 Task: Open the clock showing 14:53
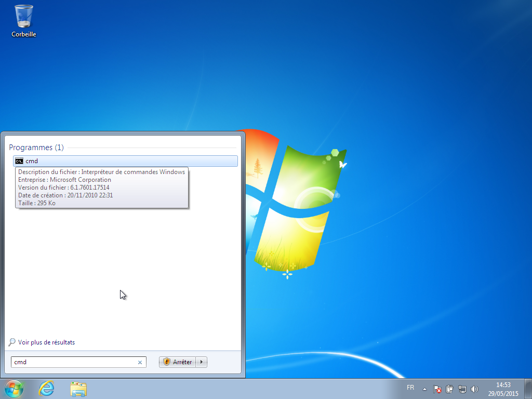pyautogui.click(x=503, y=389)
